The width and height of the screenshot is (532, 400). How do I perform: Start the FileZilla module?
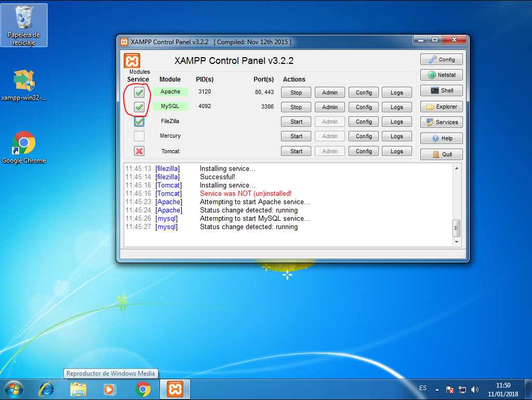click(x=296, y=122)
